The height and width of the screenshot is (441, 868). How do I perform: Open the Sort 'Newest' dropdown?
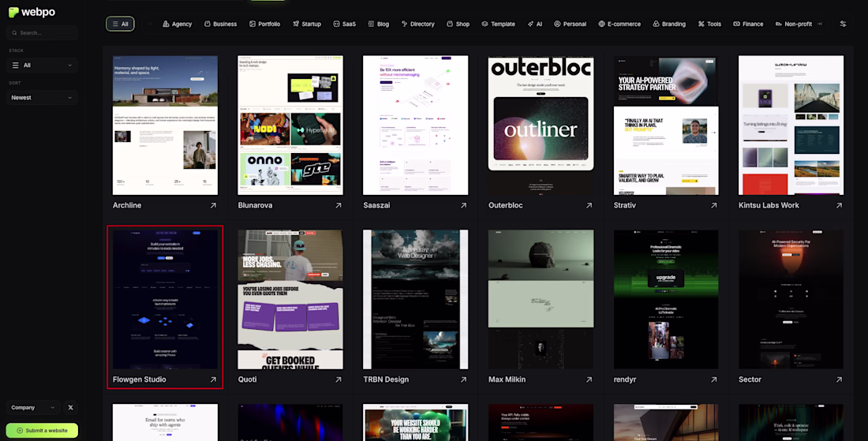42,97
